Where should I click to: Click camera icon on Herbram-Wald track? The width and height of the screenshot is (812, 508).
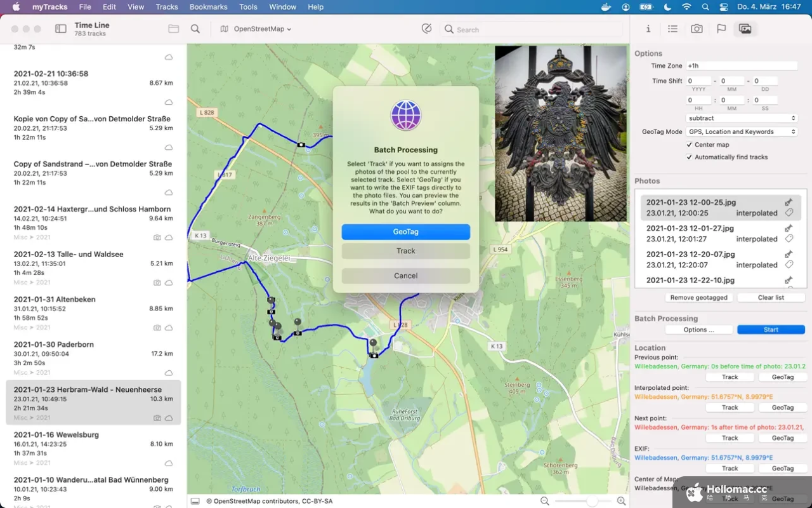click(157, 418)
